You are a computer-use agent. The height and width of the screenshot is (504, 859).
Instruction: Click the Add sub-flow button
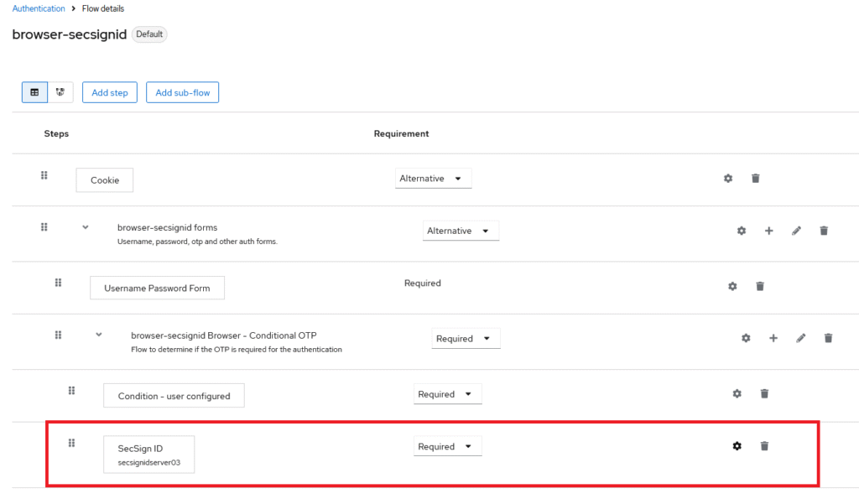[182, 92]
